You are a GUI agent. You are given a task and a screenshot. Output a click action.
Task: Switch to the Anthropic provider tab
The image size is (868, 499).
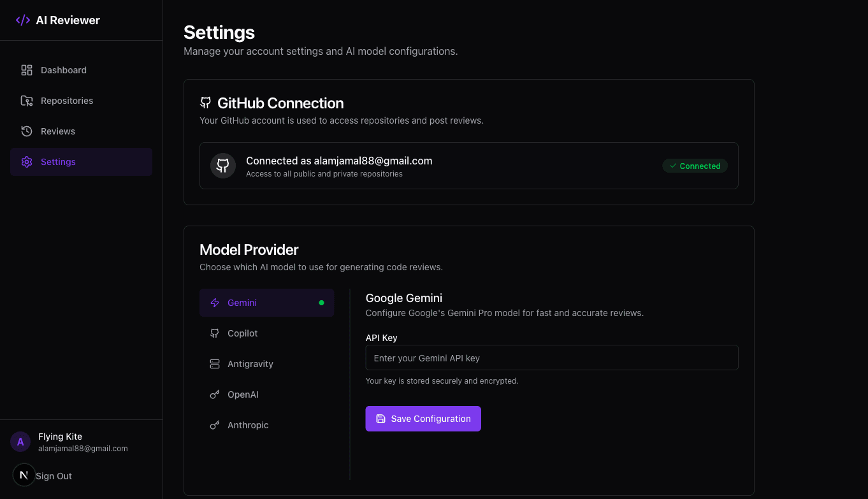(266, 425)
